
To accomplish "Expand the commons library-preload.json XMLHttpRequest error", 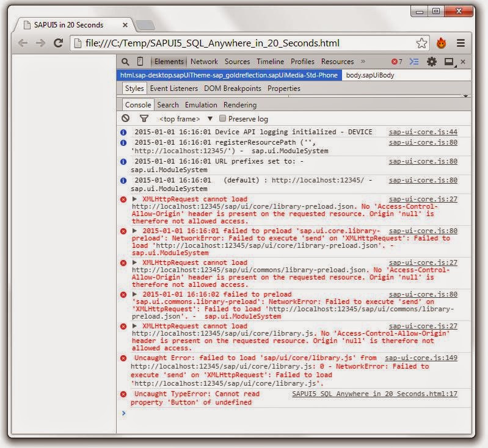I will coord(134,262).
